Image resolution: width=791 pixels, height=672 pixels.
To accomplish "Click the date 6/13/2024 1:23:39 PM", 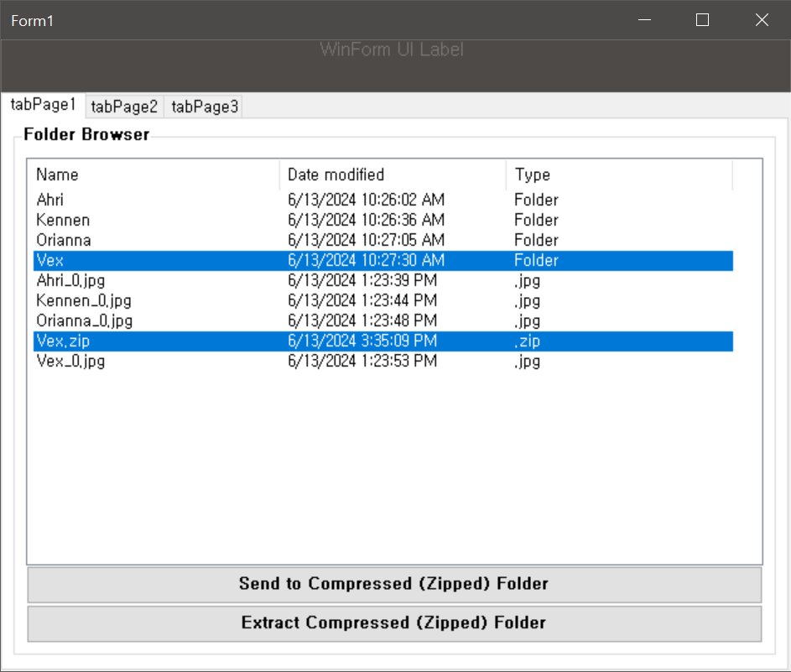I will (x=362, y=280).
